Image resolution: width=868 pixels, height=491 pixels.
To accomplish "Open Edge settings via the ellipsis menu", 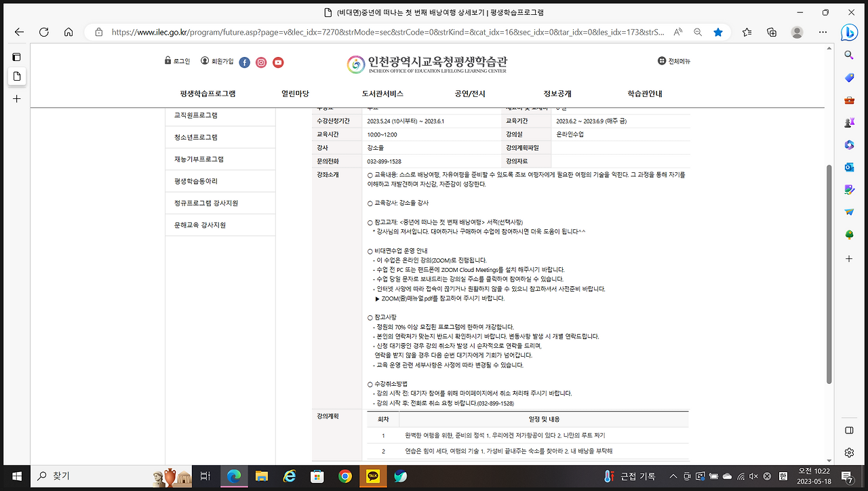I will click(x=822, y=32).
